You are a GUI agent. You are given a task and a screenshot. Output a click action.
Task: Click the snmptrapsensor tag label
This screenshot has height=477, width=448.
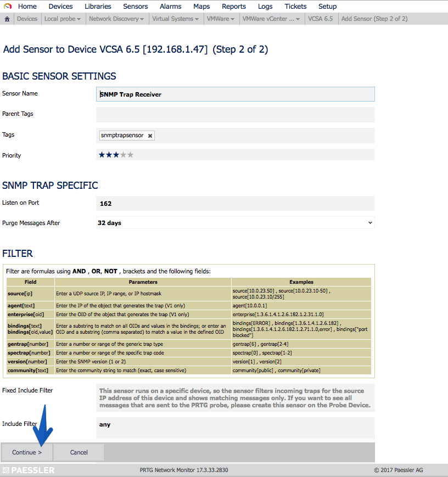(x=122, y=136)
